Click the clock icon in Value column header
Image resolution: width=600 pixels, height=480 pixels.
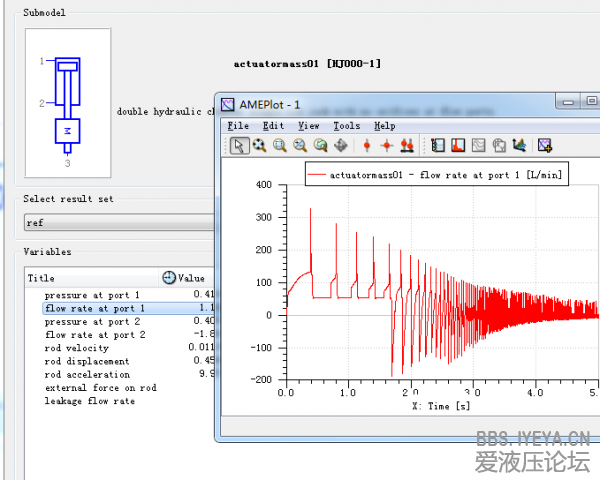pyautogui.click(x=169, y=278)
